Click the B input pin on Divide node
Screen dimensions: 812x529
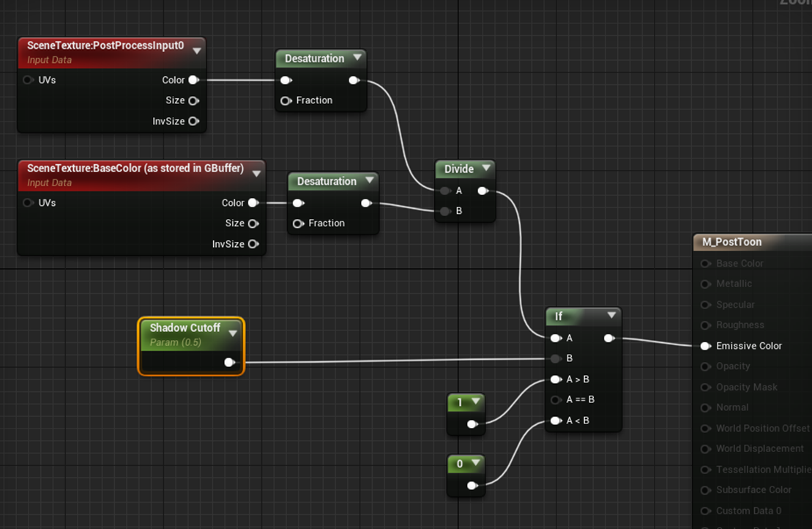pos(445,211)
